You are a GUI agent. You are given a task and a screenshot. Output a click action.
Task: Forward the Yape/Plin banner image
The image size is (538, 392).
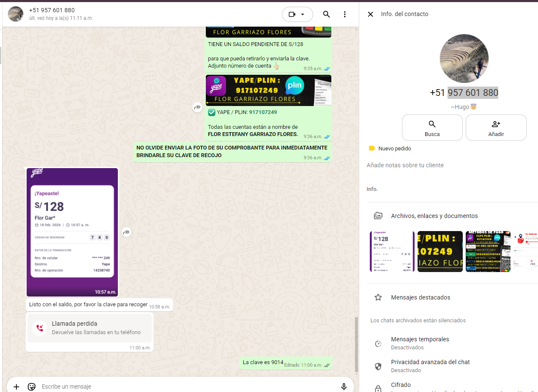pos(197,107)
